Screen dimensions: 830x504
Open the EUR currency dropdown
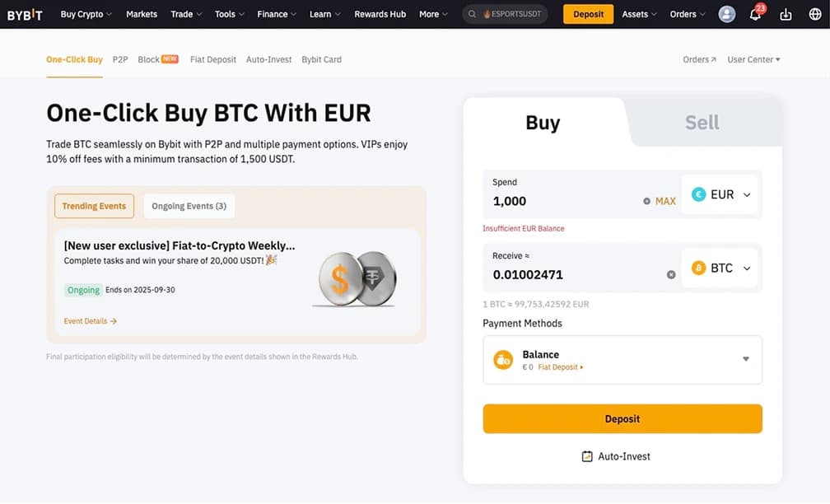(x=746, y=194)
